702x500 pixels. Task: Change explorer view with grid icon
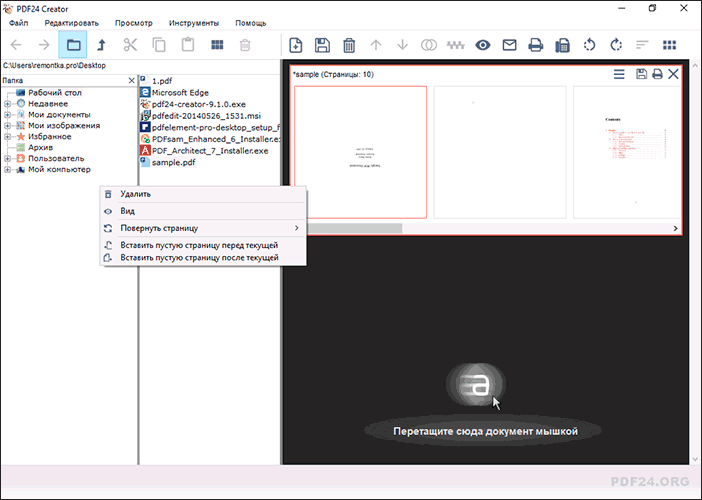pos(217,45)
